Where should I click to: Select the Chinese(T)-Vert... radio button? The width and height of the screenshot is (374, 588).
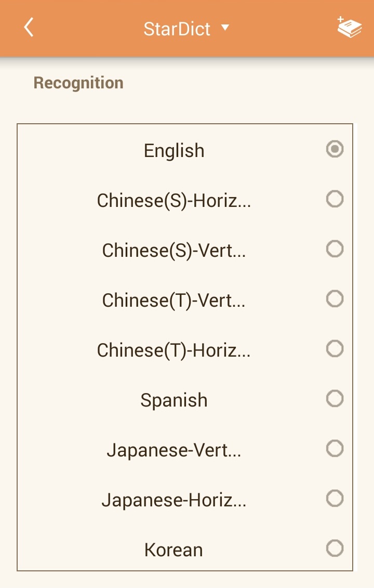(x=335, y=298)
